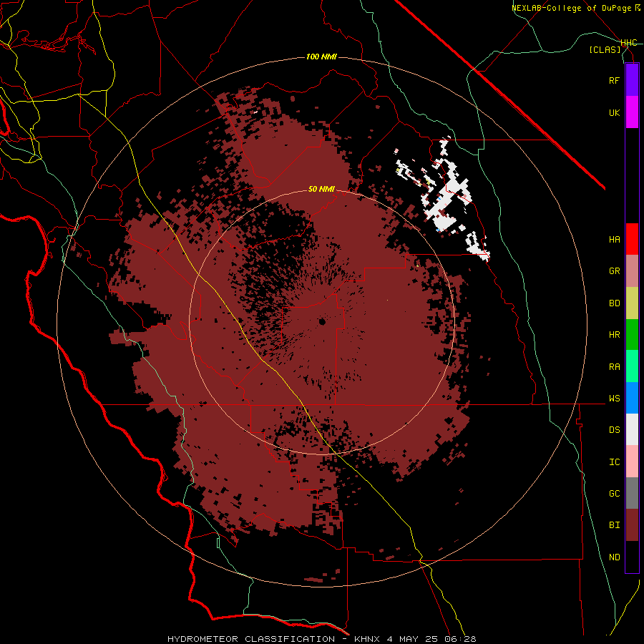Click the GC gray legend swatch
644x644 pixels.
632,493
